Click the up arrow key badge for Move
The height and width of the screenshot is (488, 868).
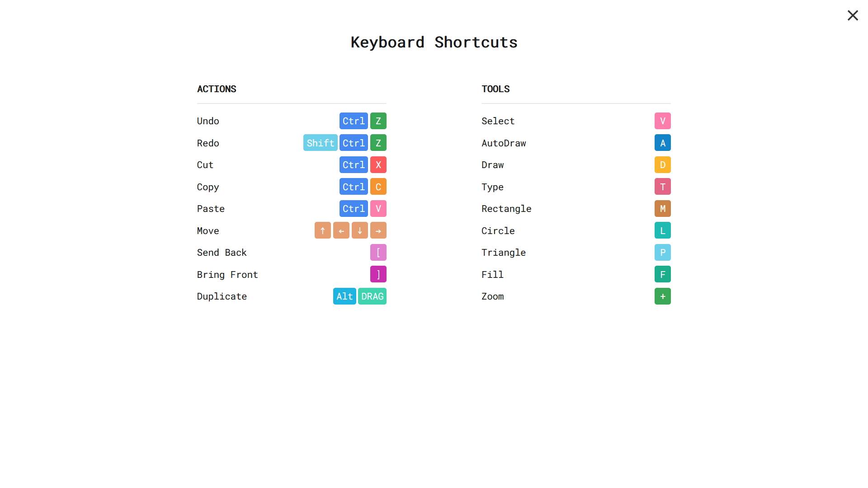pos(323,231)
